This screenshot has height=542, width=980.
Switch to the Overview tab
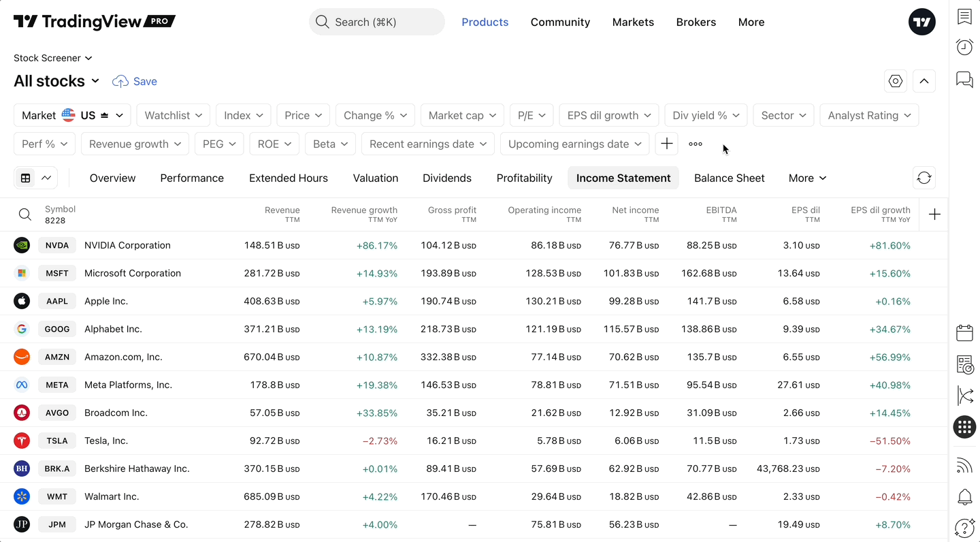[112, 178]
